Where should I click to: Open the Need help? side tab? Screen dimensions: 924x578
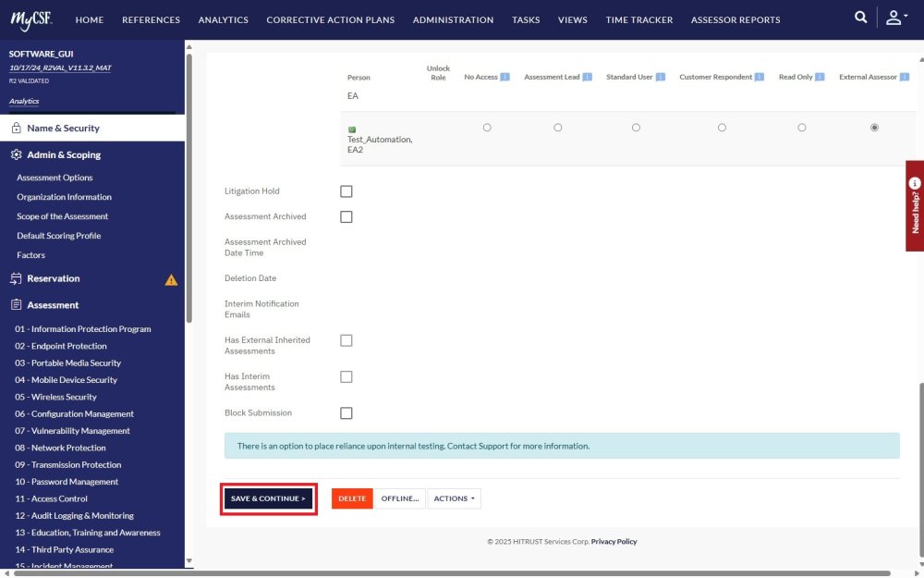click(915, 206)
